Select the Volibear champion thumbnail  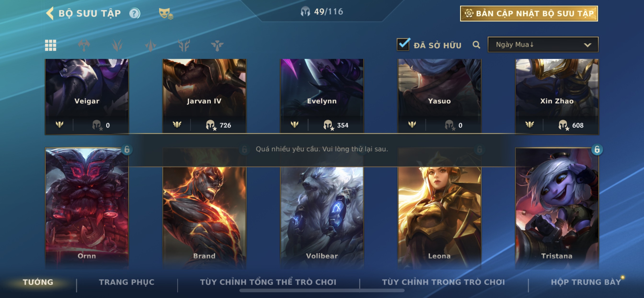[322, 208]
